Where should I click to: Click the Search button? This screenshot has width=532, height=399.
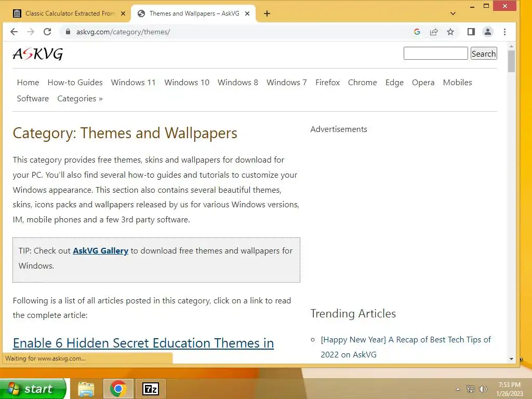[x=484, y=54]
